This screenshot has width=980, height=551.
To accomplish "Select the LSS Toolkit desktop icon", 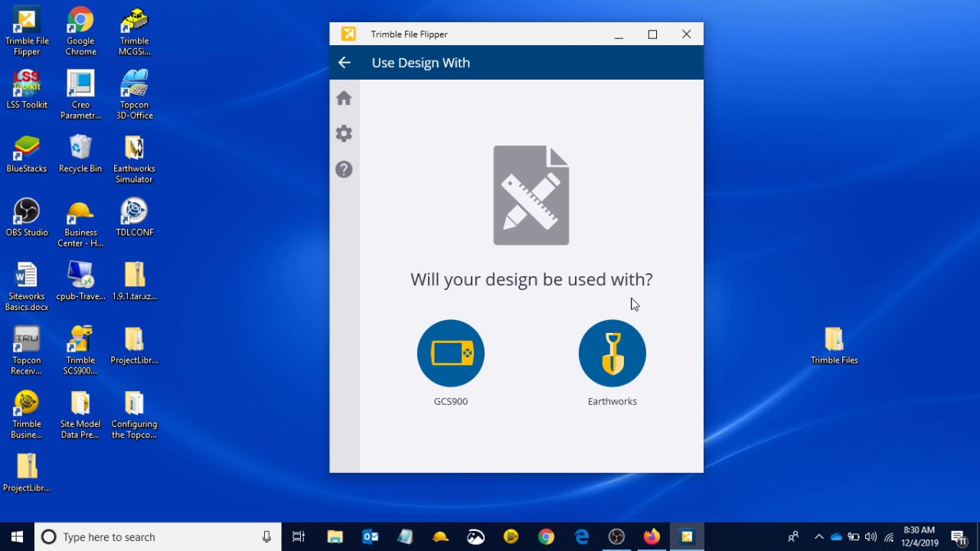I will (x=27, y=90).
